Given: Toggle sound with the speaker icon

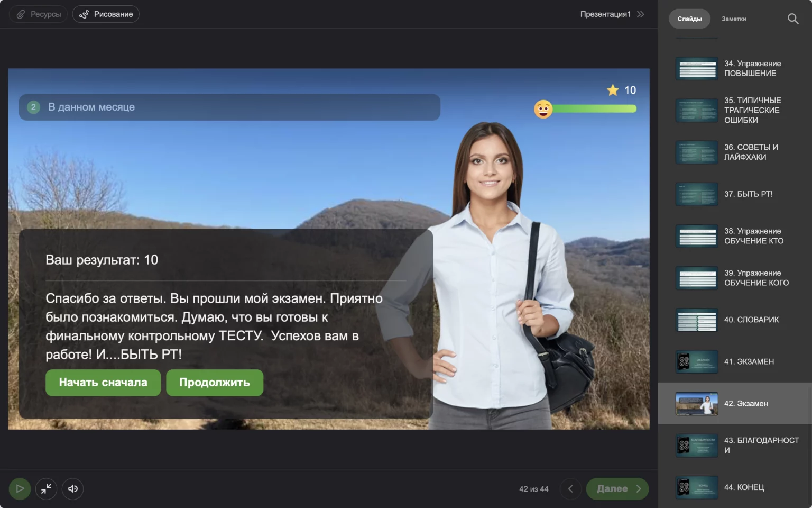Looking at the screenshot, I should tap(73, 488).
